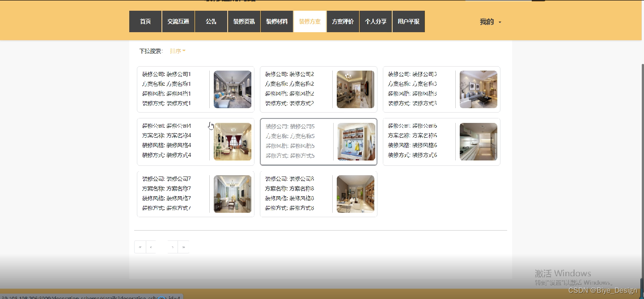644x299 pixels.
Task: Open the 首页 navigation tab
Action: [x=145, y=21]
